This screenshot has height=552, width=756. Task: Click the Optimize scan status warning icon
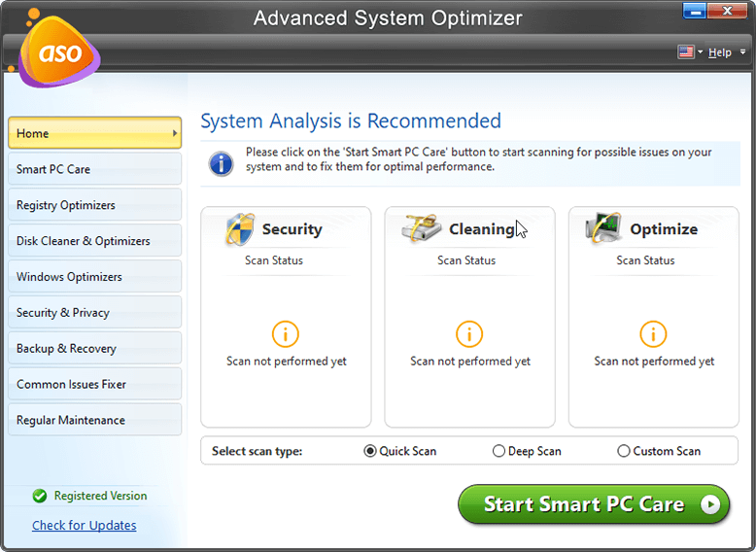[x=653, y=334]
